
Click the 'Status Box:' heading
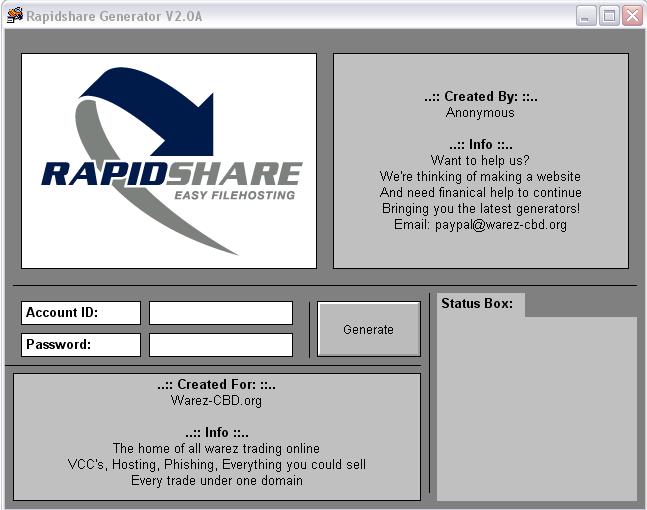pyautogui.click(x=477, y=303)
